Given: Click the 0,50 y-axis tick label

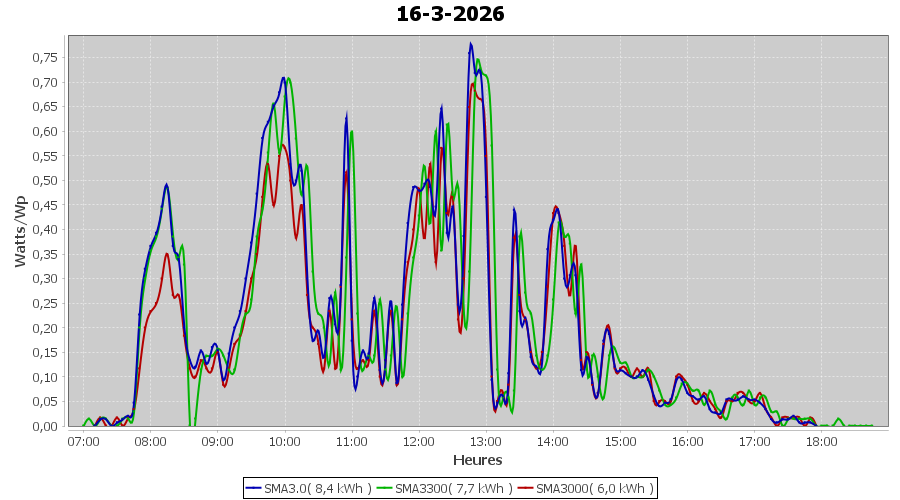Looking at the screenshot, I should [x=44, y=180].
